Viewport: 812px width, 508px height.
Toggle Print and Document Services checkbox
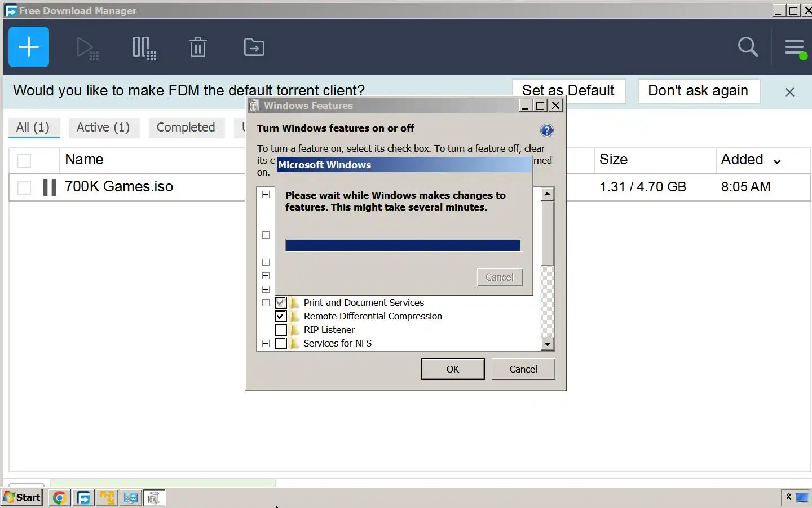coord(281,303)
